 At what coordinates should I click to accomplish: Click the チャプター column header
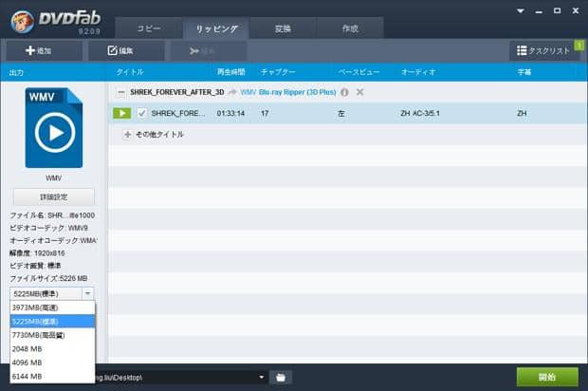[278, 72]
